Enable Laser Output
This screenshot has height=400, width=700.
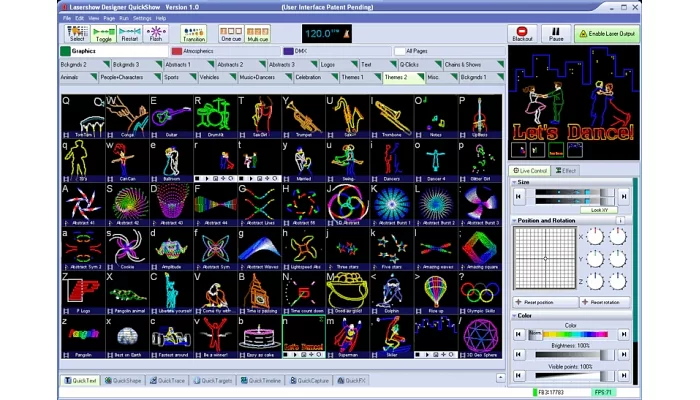[x=607, y=34]
